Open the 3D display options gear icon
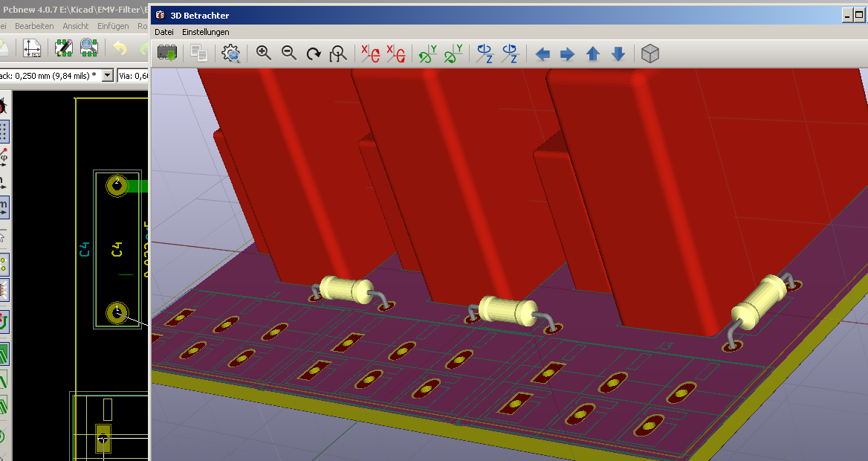 click(231, 54)
